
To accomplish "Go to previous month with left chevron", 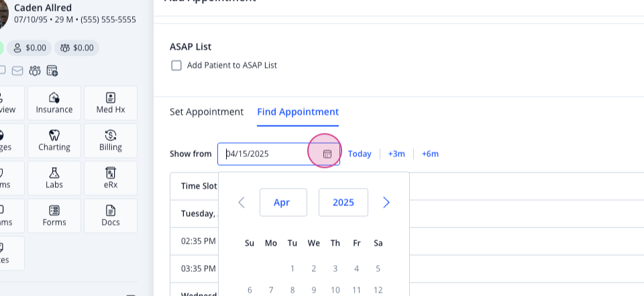I will (241, 202).
